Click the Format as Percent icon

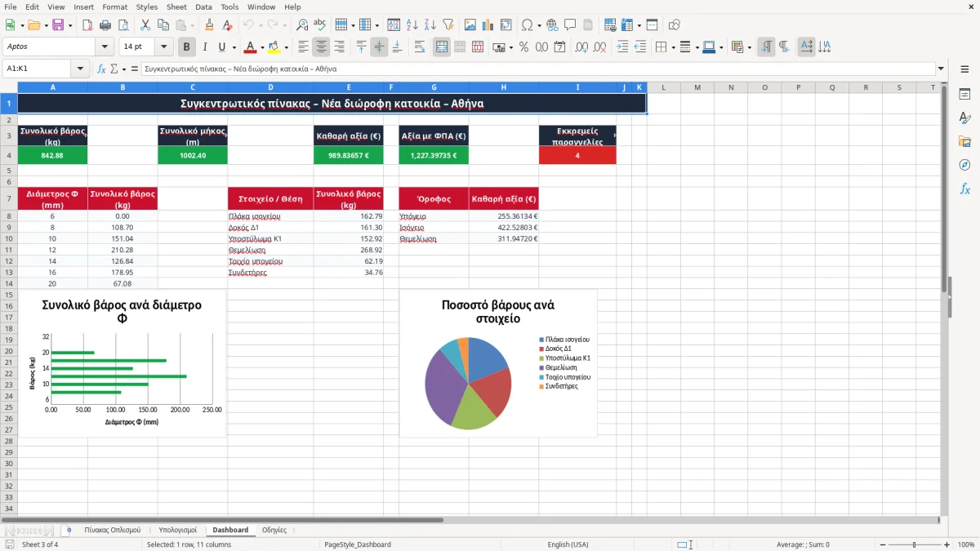(x=523, y=47)
